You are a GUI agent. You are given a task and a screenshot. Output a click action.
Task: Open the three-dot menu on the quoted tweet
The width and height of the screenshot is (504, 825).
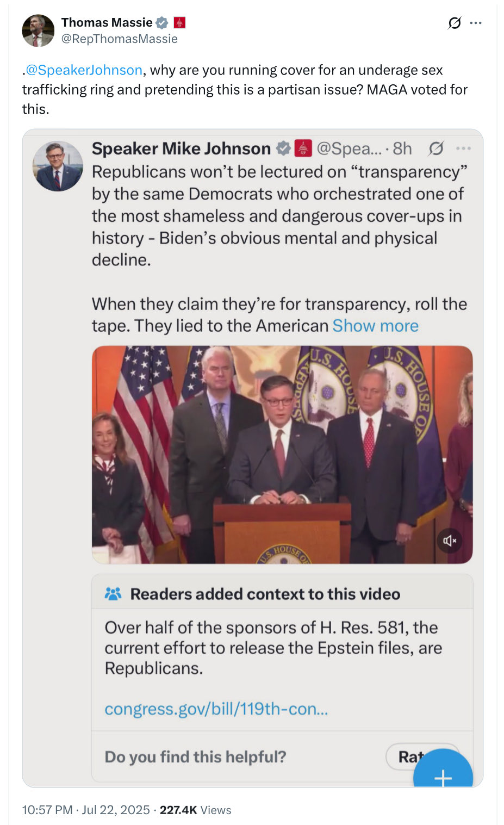463,148
